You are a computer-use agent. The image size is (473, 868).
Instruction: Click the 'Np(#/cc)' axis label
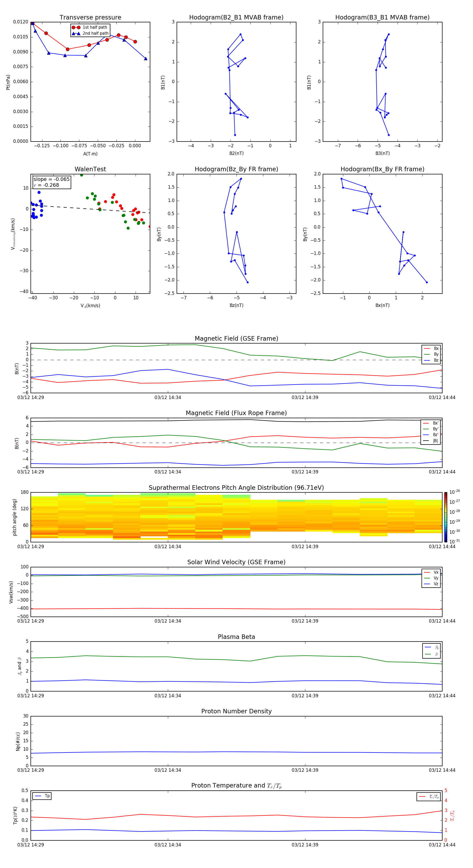(x=18, y=741)
